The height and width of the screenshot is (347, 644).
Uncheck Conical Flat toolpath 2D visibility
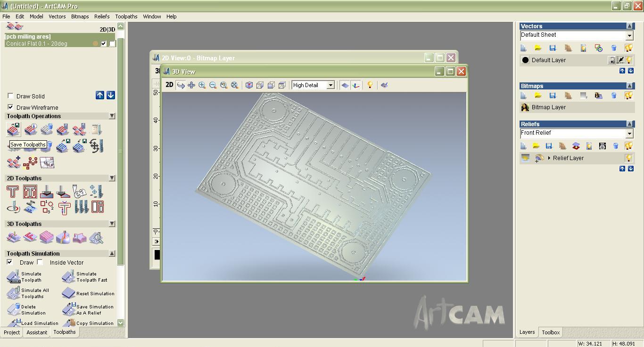(104, 43)
